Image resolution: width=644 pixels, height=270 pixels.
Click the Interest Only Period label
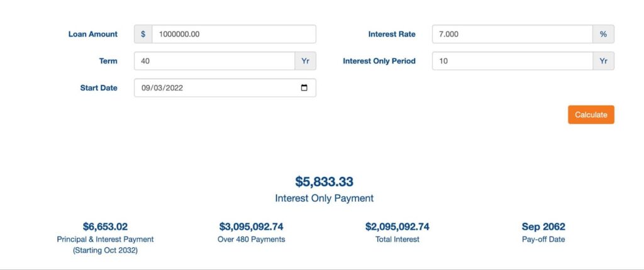[x=379, y=61]
